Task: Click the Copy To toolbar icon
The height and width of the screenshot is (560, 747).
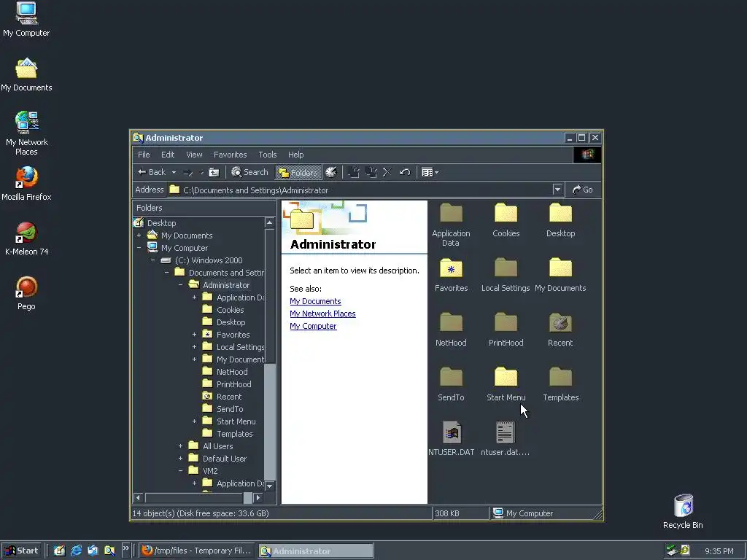Action: point(371,172)
